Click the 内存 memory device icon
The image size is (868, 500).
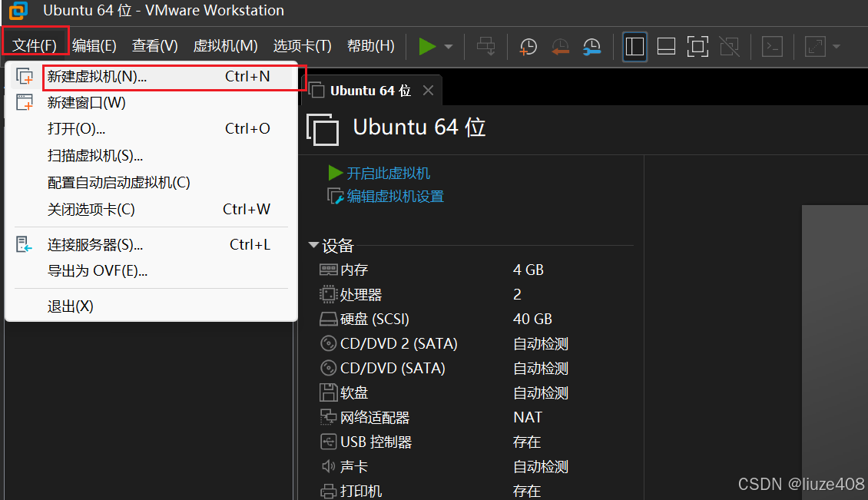328,270
